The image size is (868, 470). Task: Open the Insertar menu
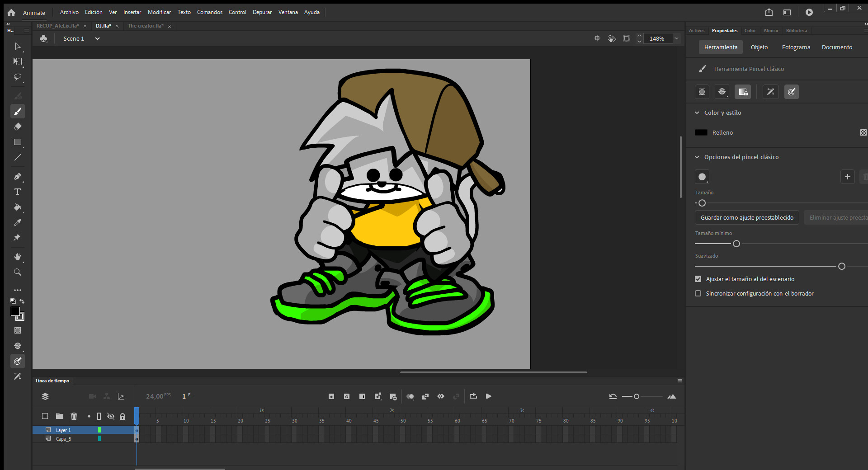[132, 12]
